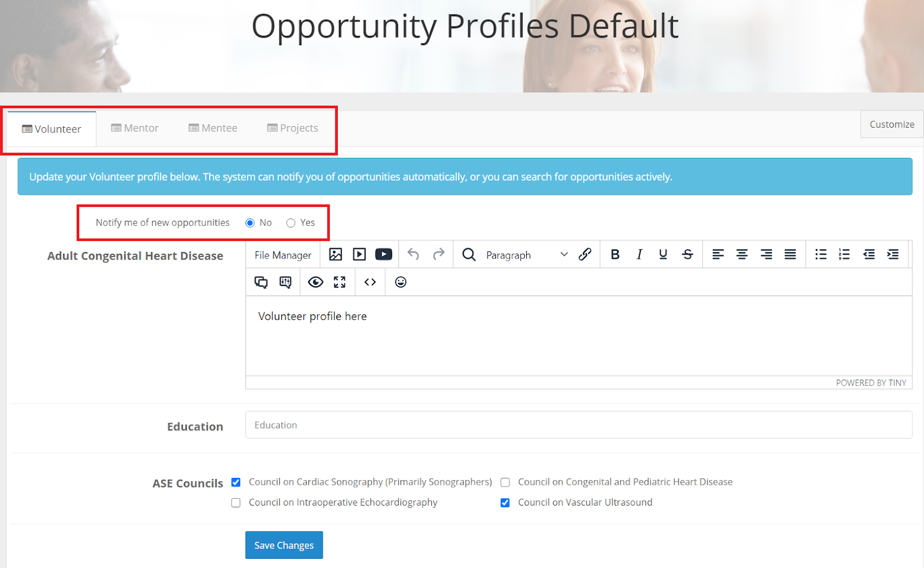Toggle italic formatting
The width and height of the screenshot is (924, 568).
(639, 254)
